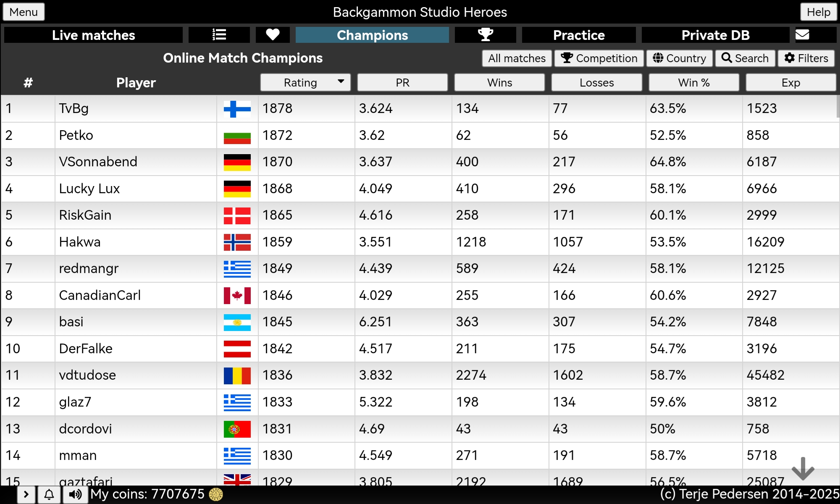840x504 pixels.
Task: Sort the table by Win %
Action: click(x=694, y=82)
